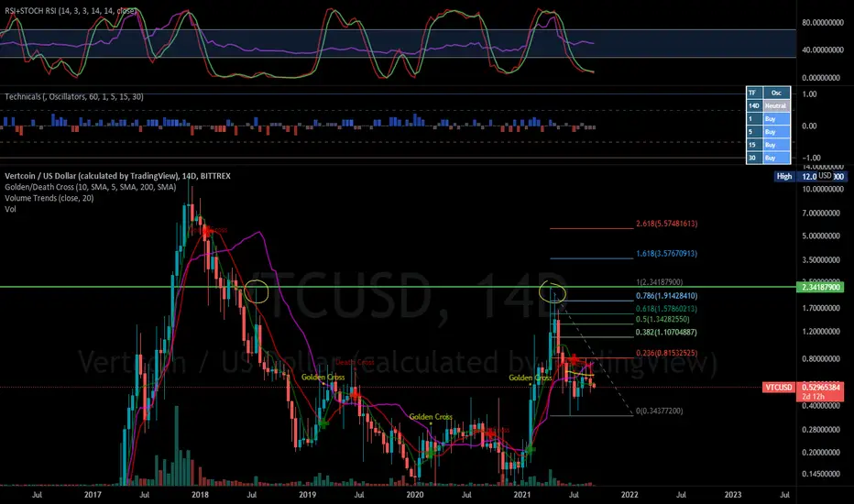Viewport: 854px width, 504px height.
Task: Click the Golden Cross label near early 2019
Action: coord(323,377)
